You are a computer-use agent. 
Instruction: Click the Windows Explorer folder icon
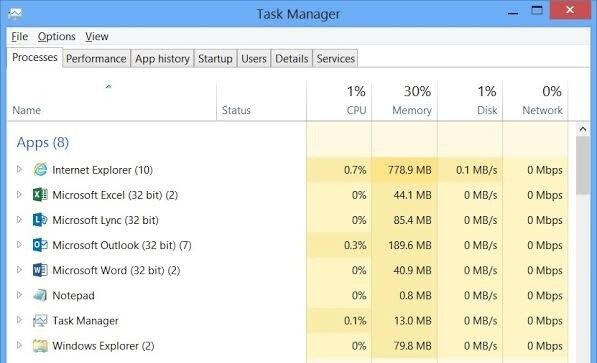(40, 345)
